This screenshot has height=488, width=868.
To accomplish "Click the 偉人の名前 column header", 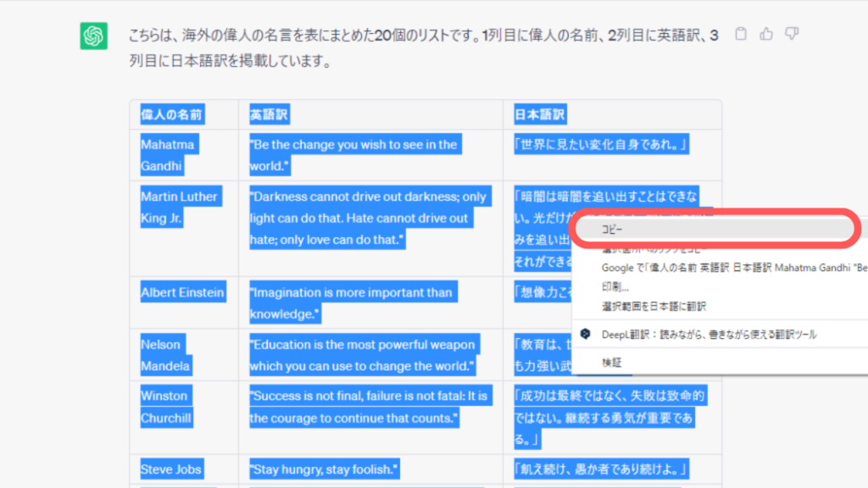I will click(x=172, y=115).
